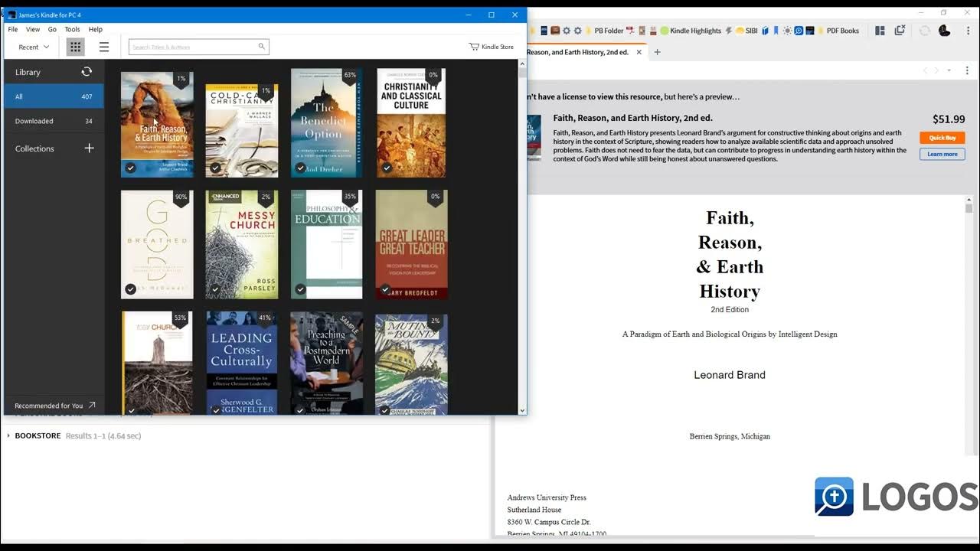The image size is (980, 551).
Task: Open the Kindle Store cart icon
Action: click(x=474, y=47)
